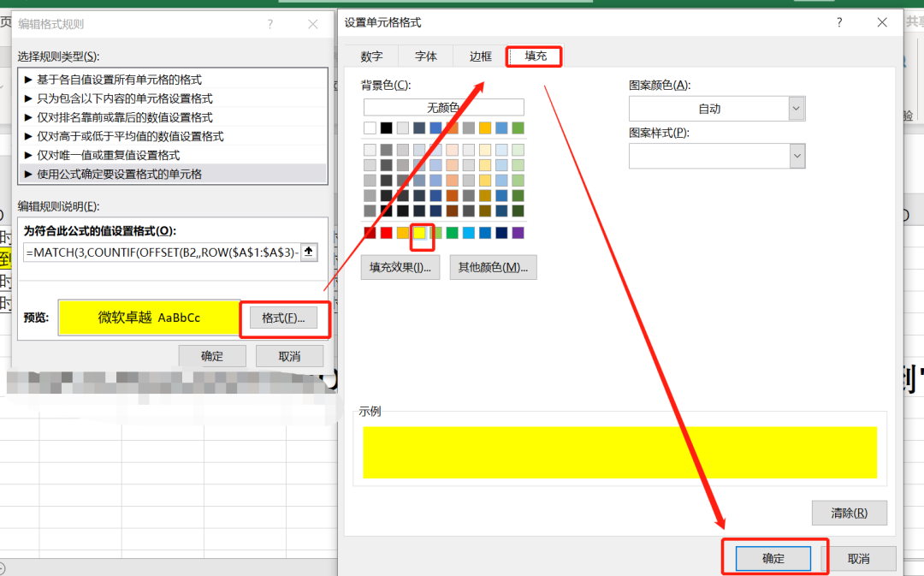Pick the darkest brown shade swatch
The height and width of the screenshot is (576, 924).
click(452, 211)
